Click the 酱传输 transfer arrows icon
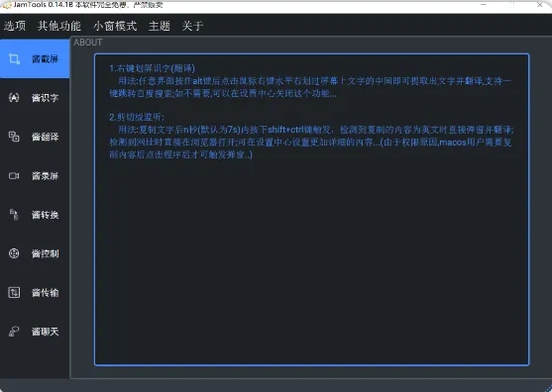The width and height of the screenshot is (552, 392). [14, 292]
